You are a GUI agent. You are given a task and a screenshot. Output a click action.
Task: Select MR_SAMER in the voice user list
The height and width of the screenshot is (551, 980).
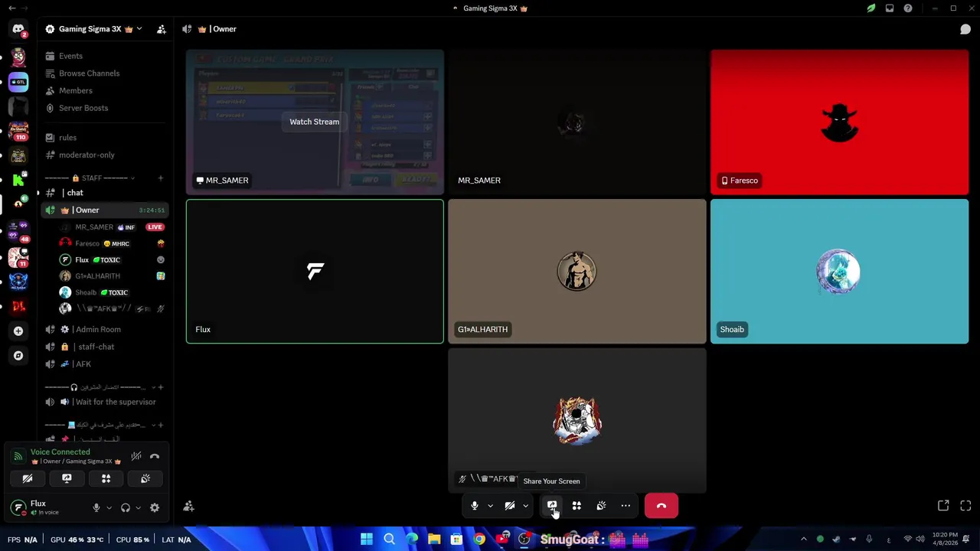112,227
